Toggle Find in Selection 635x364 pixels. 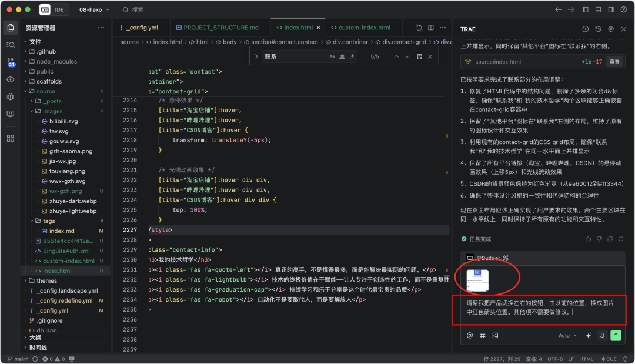(420, 56)
